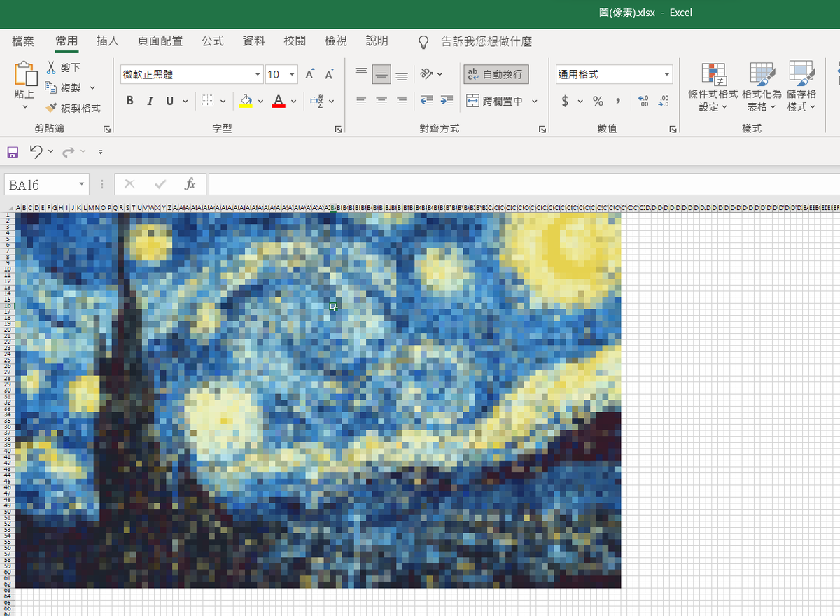
Task: Click the Insert Function fx icon
Action: (x=190, y=184)
